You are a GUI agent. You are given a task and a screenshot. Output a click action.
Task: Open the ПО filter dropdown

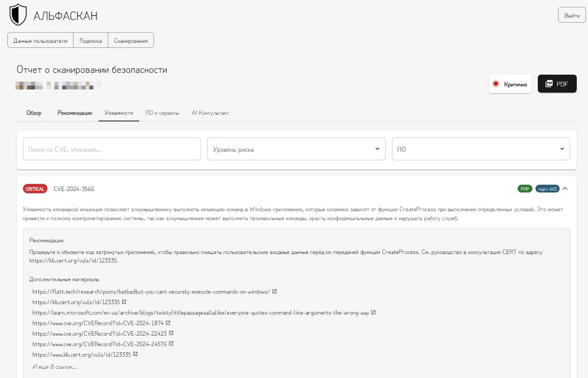tap(480, 149)
